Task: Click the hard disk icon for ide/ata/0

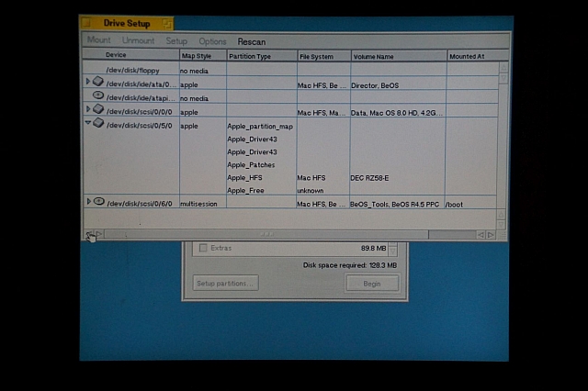Action: coord(98,81)
